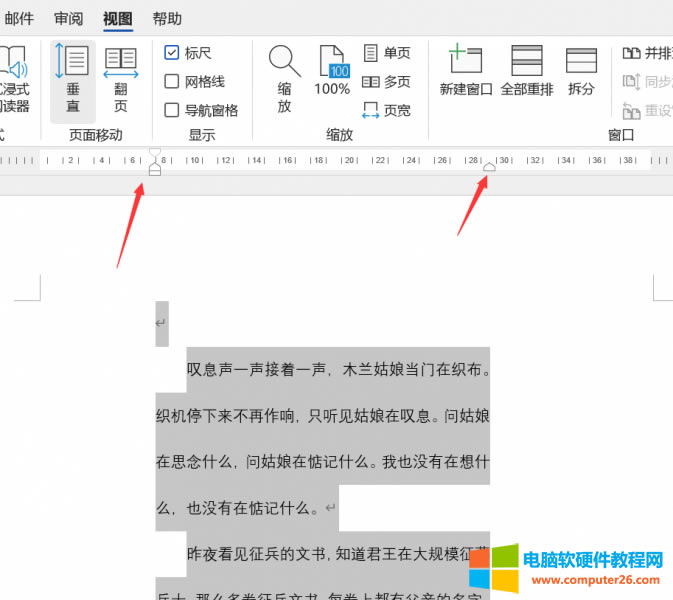Switch to the Review (审阅) tab
The height and width of the screenshot is (600, 673).
coord(69,18)
